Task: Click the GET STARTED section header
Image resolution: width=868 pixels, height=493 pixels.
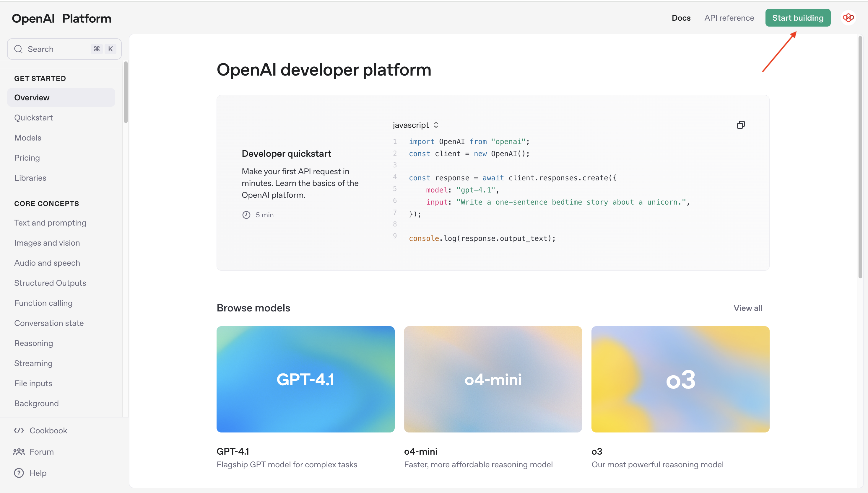Action: (40, 78)
